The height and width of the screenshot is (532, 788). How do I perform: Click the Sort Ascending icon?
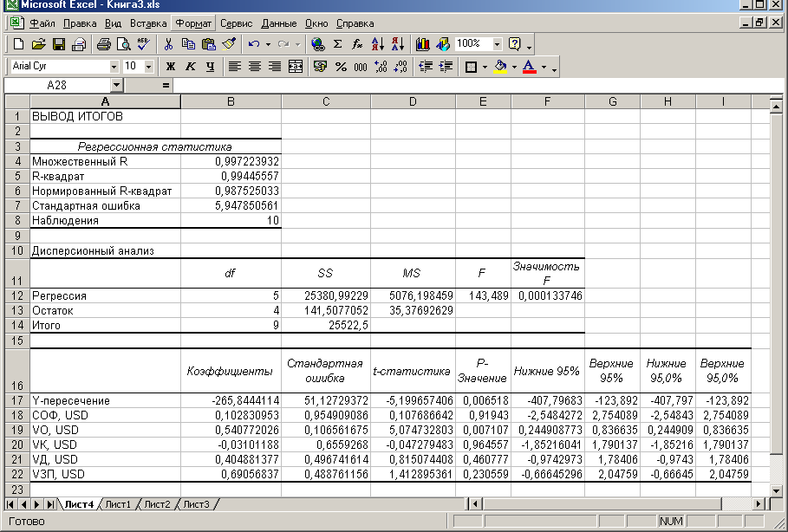click(377, 43)
